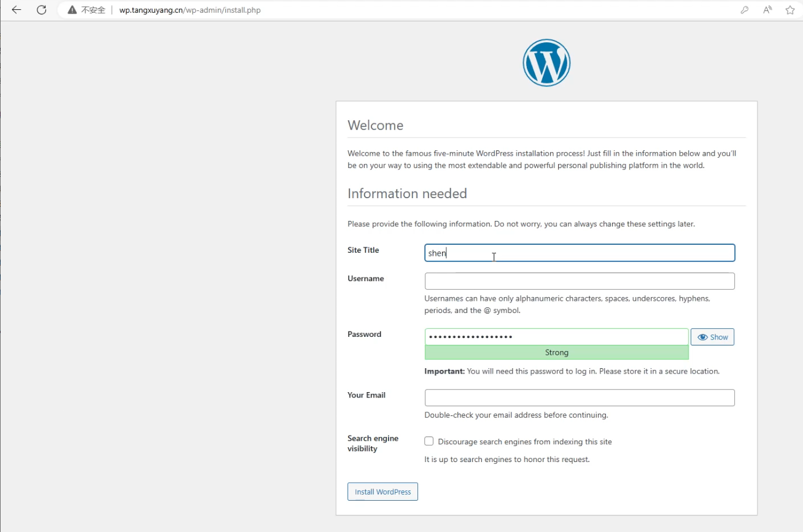Viewport: 803px width, 532px height.
Task: Click the Welcome heading
Action: point(376,125)
